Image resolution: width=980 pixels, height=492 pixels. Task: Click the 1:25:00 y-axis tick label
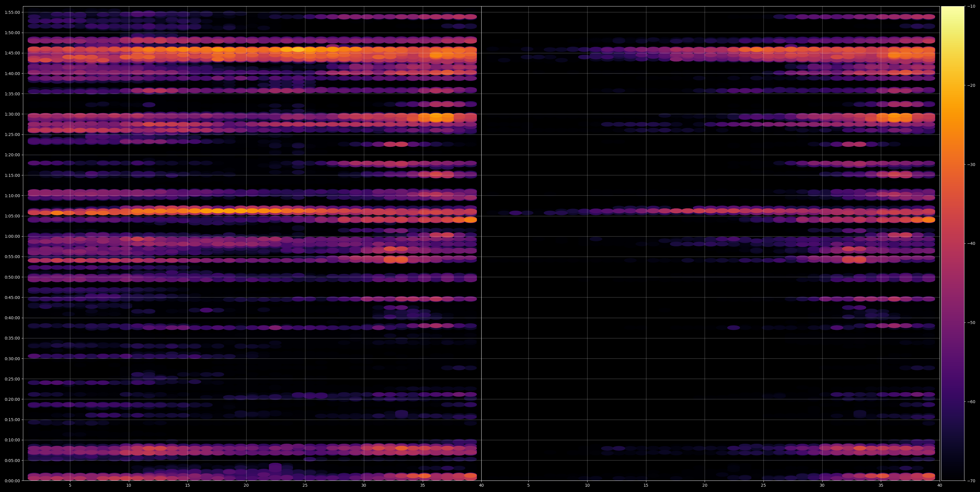[x=12, y=134]
